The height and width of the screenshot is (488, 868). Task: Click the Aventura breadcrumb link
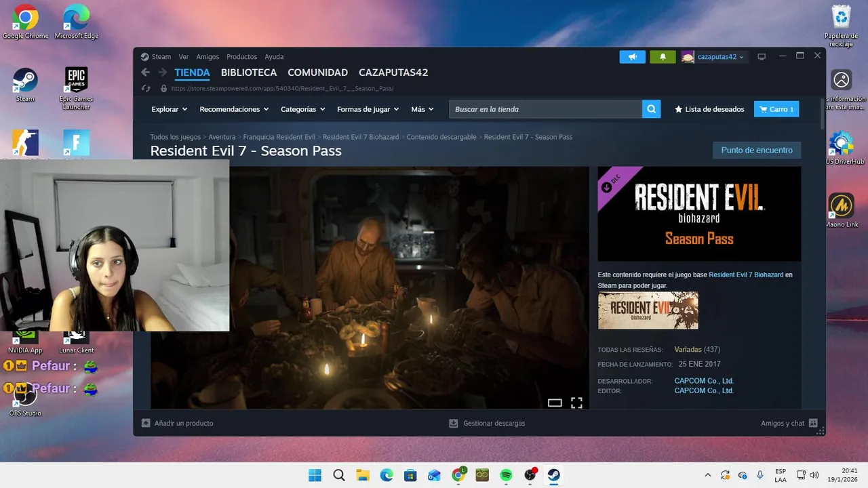coord(222,137)
